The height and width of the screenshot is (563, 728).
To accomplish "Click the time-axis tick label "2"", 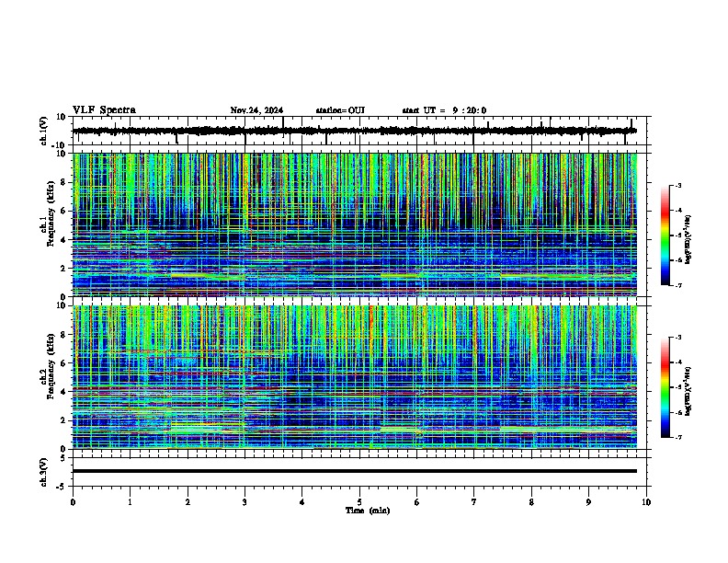I will pos(188,502).
